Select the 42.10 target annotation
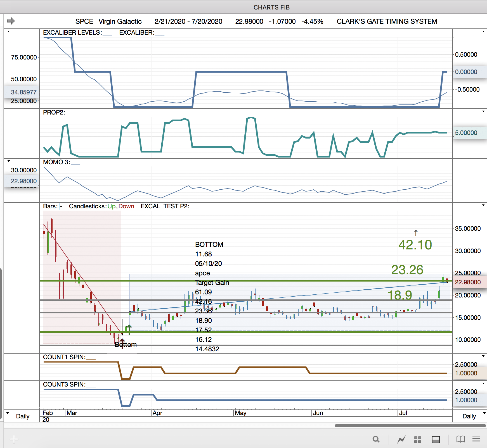The height and width of the screenshot is (448, 487). (415, 245)
